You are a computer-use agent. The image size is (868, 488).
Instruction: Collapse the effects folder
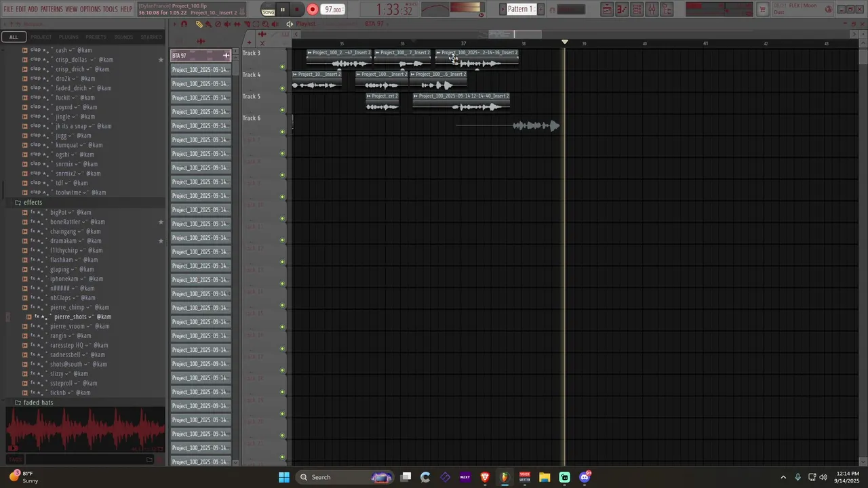pyautogui.click(x=33, y=203)
